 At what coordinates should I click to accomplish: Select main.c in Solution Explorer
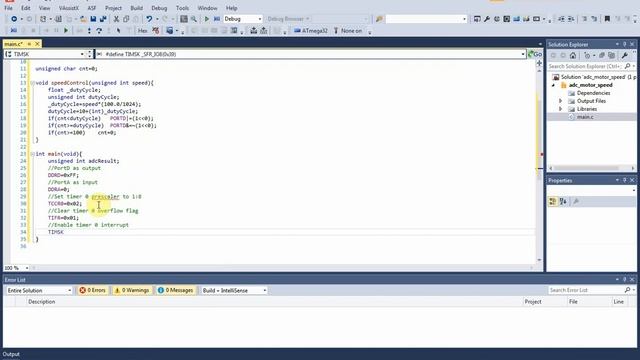[x=585, y=117]
